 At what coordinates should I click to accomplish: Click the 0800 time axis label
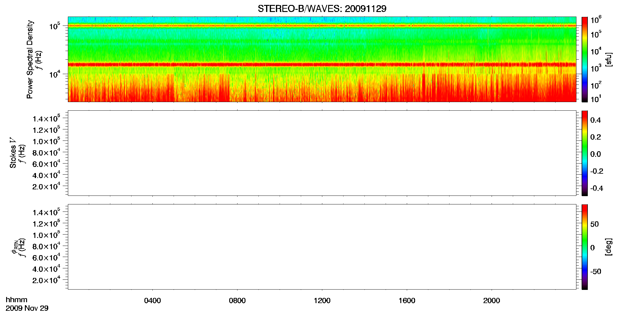click(x=237, y=301)
